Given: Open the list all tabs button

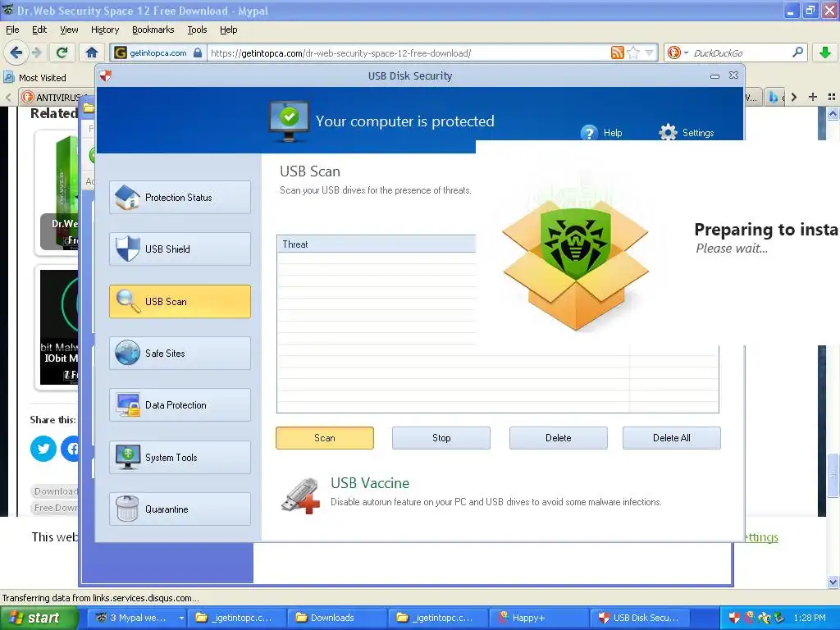Looking at the screenshot, I should [x=832, y=97].
